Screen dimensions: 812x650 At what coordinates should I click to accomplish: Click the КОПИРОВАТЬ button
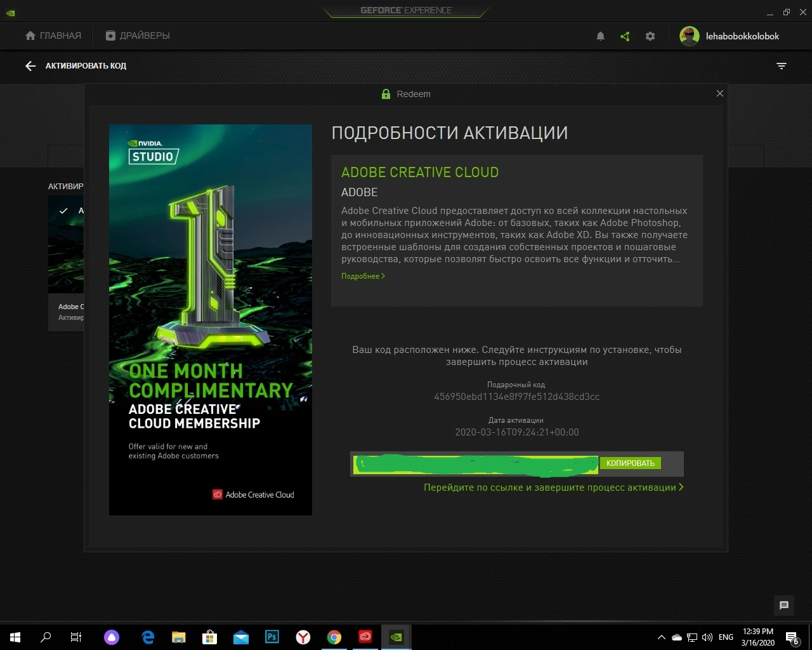631,463
